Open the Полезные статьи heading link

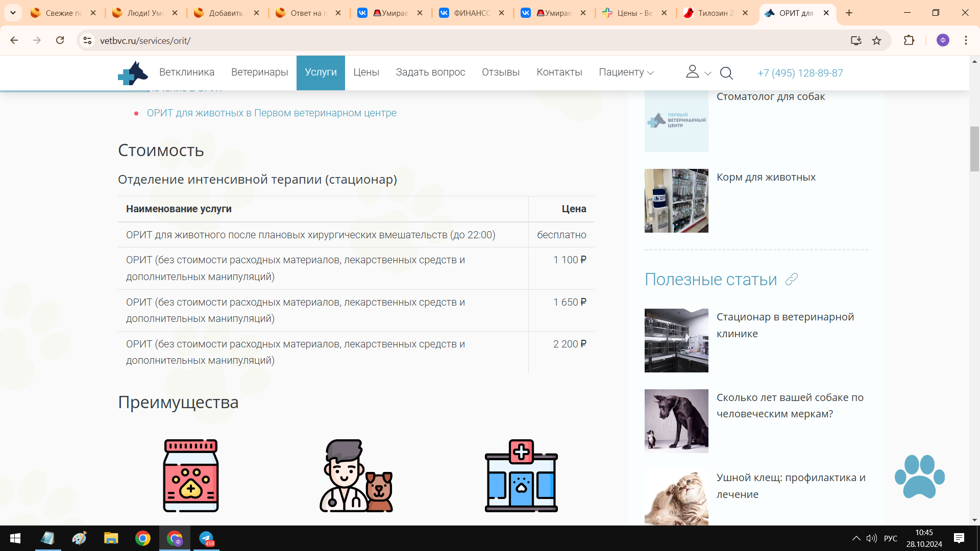tap(710, 280)
